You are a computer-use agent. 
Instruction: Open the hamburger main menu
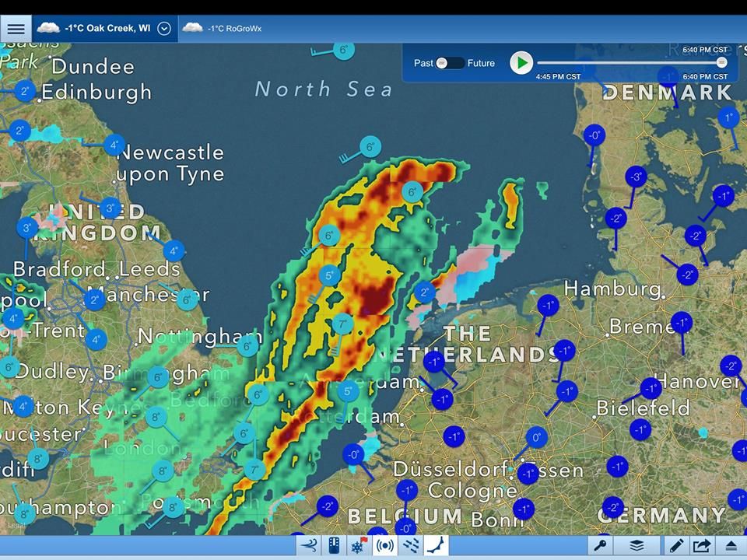[x=16, y=29]
